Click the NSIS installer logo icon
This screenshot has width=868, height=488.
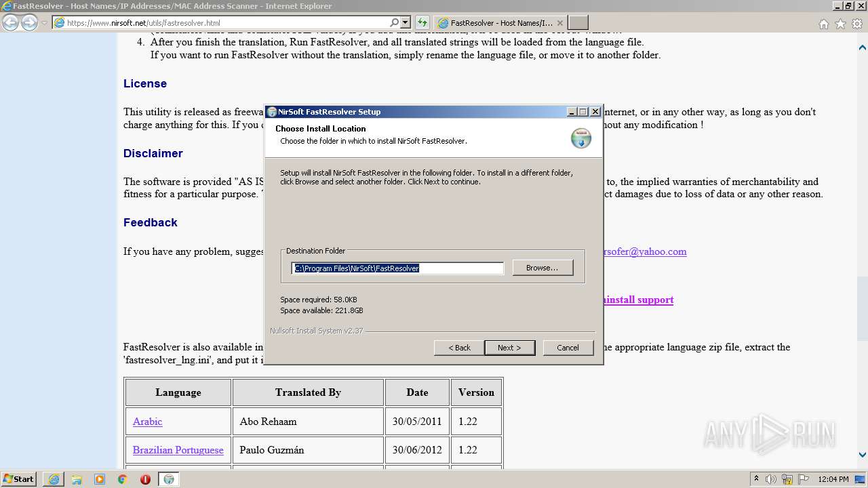581,138
